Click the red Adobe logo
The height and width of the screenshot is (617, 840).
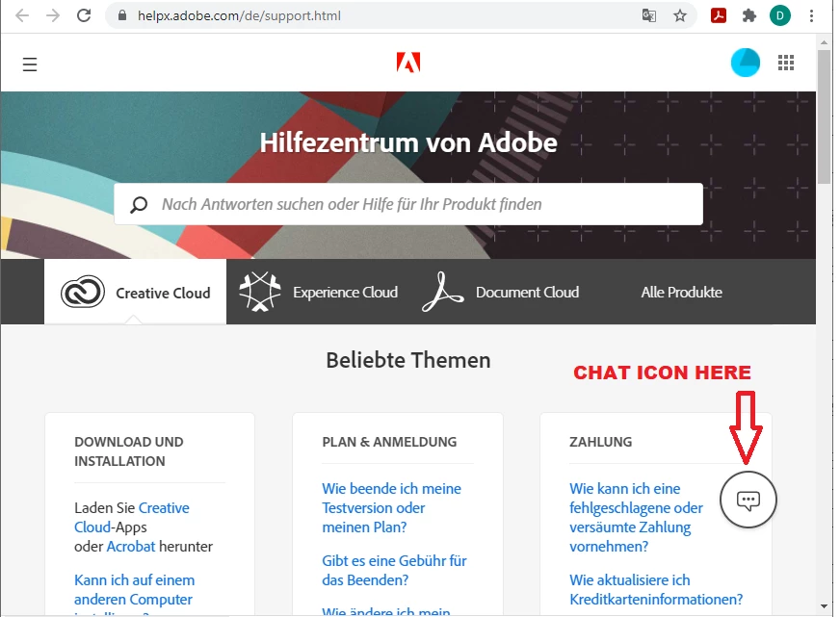pos(408,63)
